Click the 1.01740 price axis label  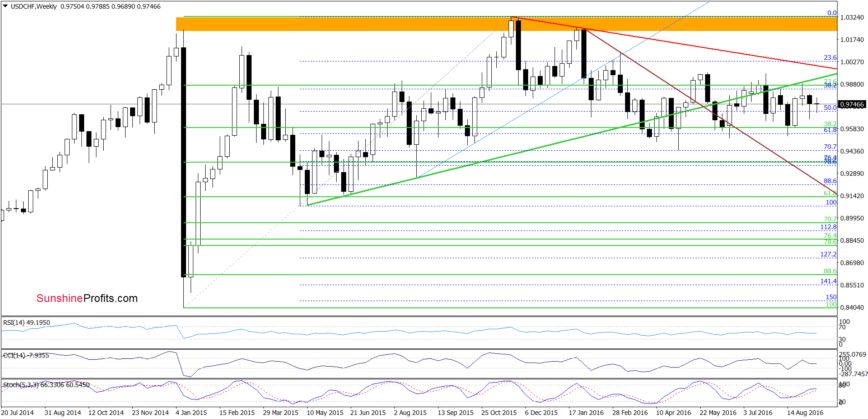point(852,40)
